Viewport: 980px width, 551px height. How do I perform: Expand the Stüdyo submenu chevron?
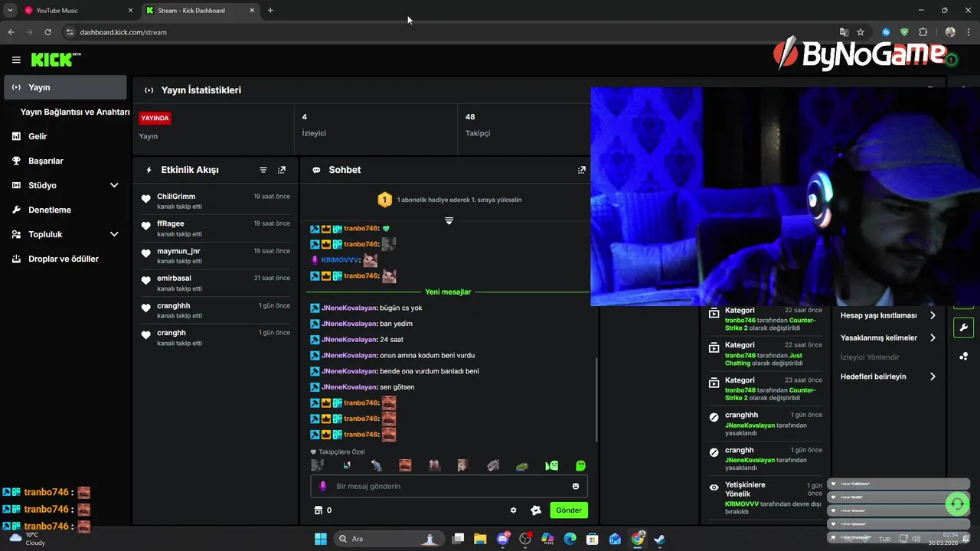(114, 185)
